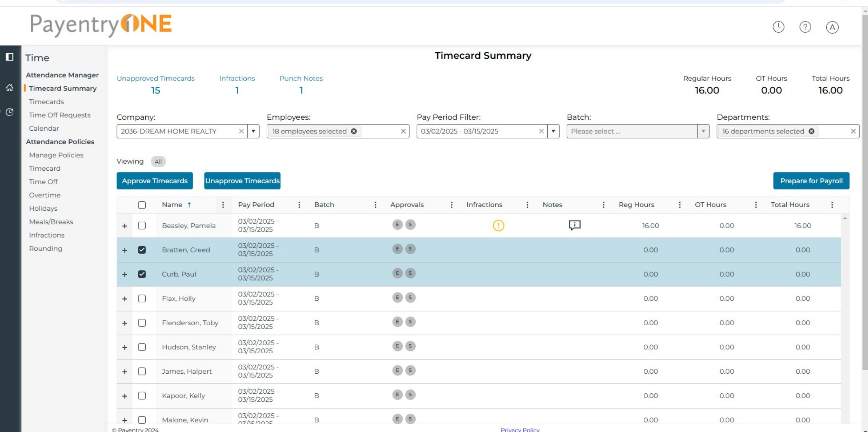Open the user account avatar icon
This screenshot has width=868, height=432.
click(x=832, y=27)
